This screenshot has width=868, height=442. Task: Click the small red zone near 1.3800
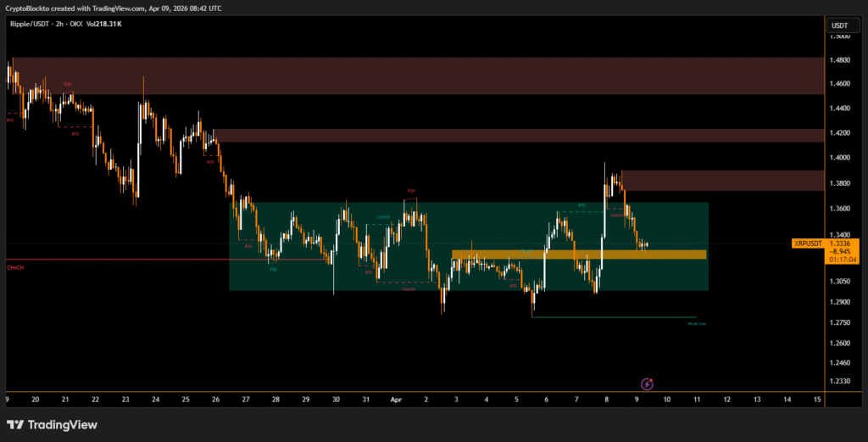pyautogui.click(x=721, y=180)
